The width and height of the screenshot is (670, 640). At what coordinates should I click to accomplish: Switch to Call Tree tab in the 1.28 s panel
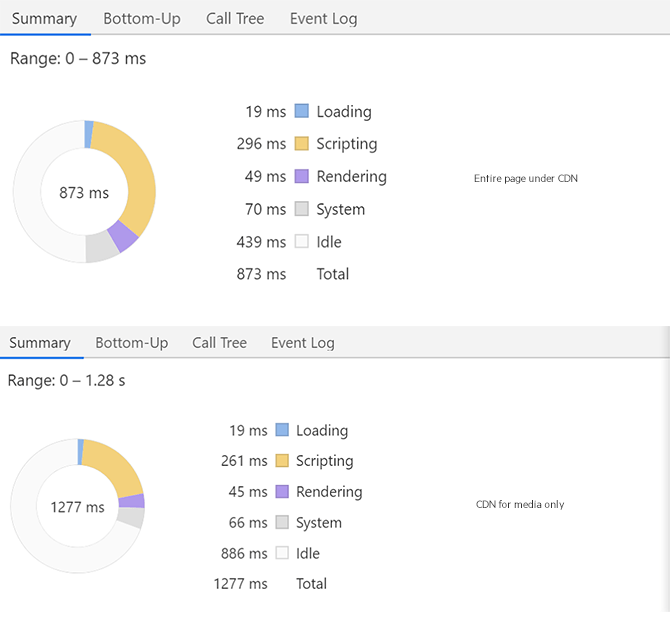point(219,343)
